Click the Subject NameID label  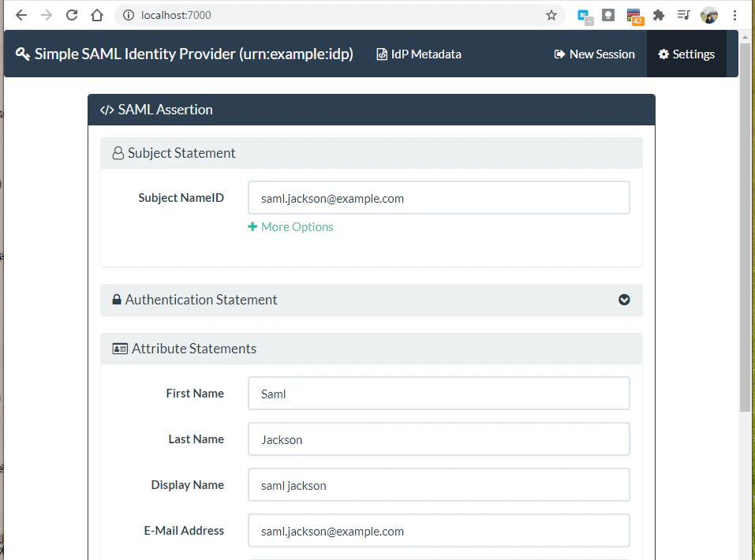[181, 198]
